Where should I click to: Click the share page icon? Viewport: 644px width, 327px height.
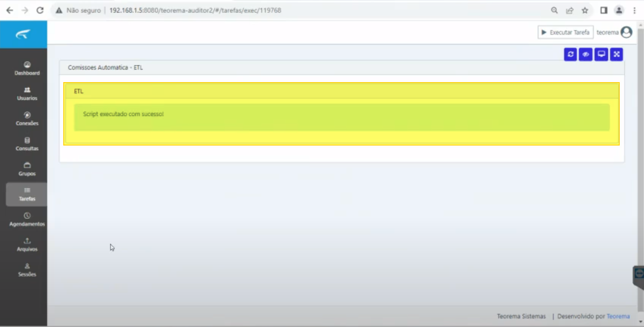pyautogui.click(x=570, y=10)
